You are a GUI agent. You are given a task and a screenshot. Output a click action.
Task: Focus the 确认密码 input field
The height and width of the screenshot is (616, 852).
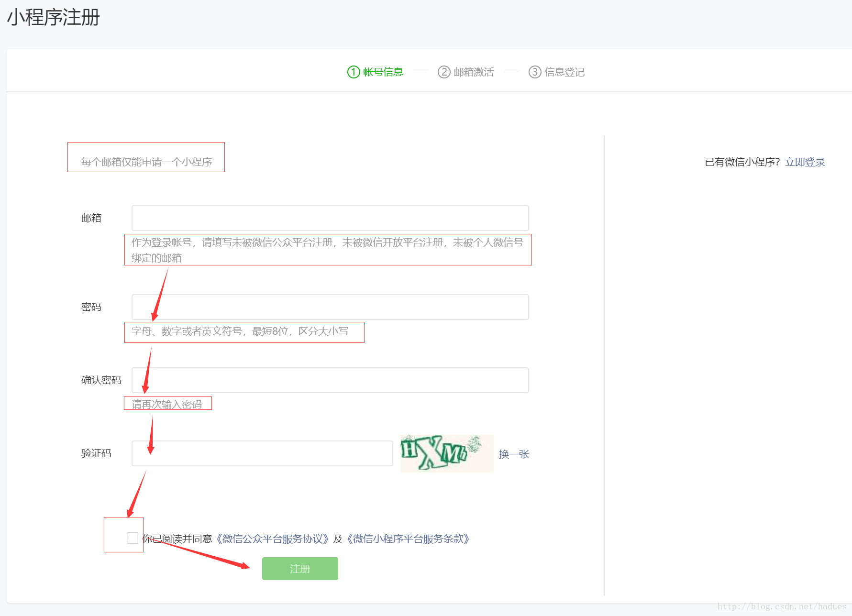coord(330,380)
